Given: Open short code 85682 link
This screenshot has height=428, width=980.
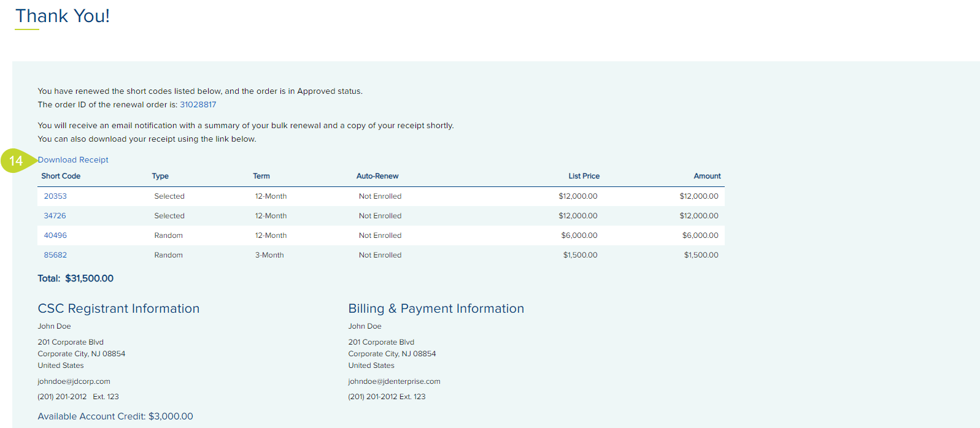Looking at the screenshot, I should pos(55,255).
